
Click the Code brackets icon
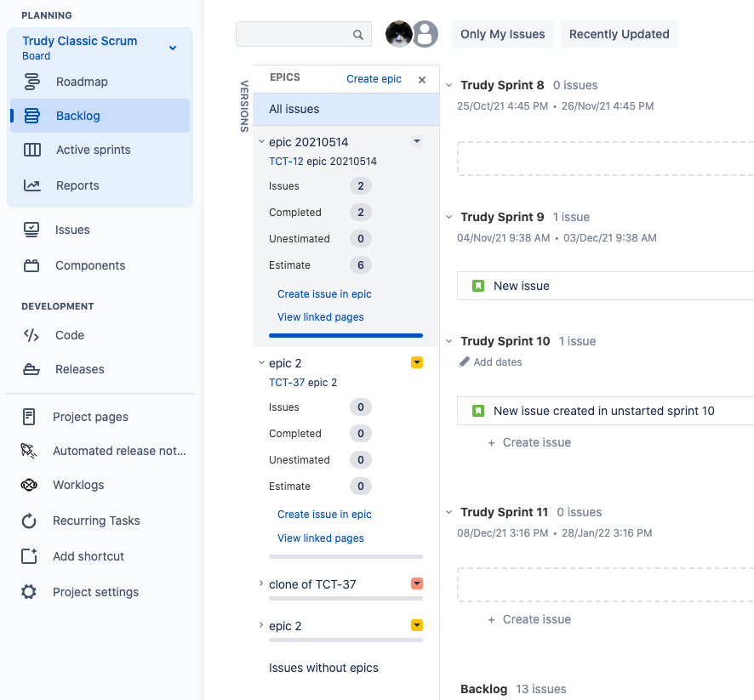click(x=31, y=335)
